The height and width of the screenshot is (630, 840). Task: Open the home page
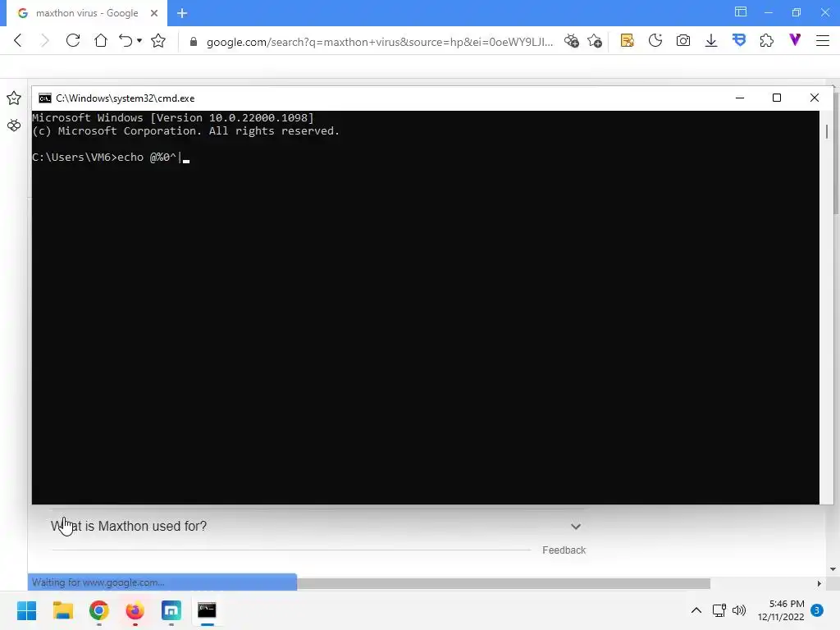101,41
